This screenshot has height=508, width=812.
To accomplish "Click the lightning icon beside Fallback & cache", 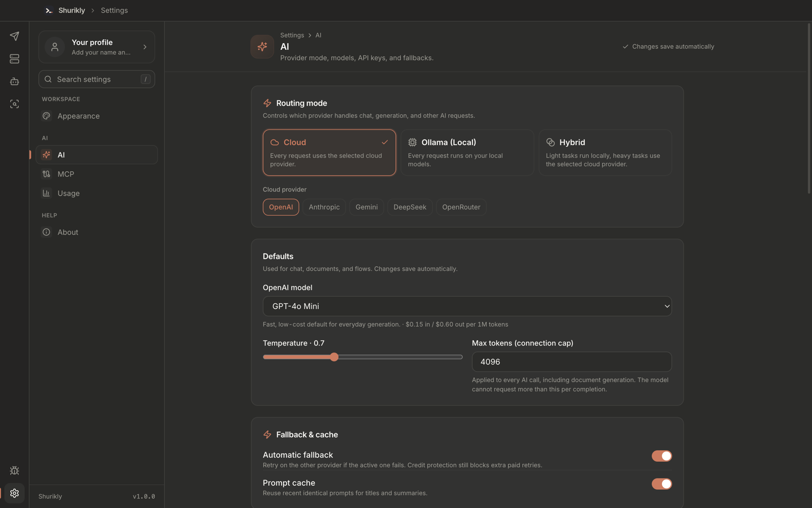I will click(267, 435).
